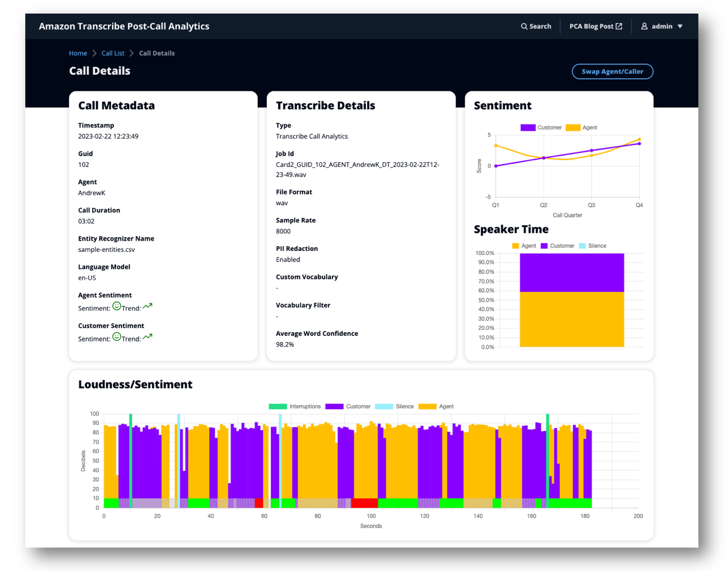Click the file format value wav

tap(282, 203)
